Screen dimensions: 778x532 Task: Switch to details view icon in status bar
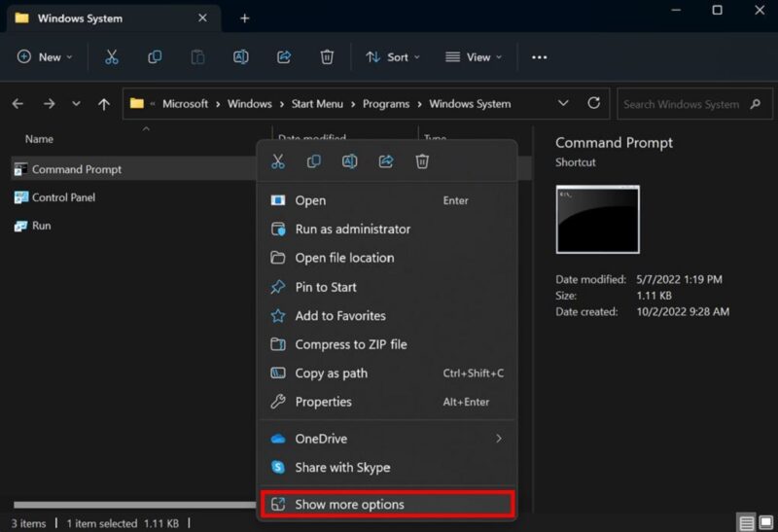(746, 522)
